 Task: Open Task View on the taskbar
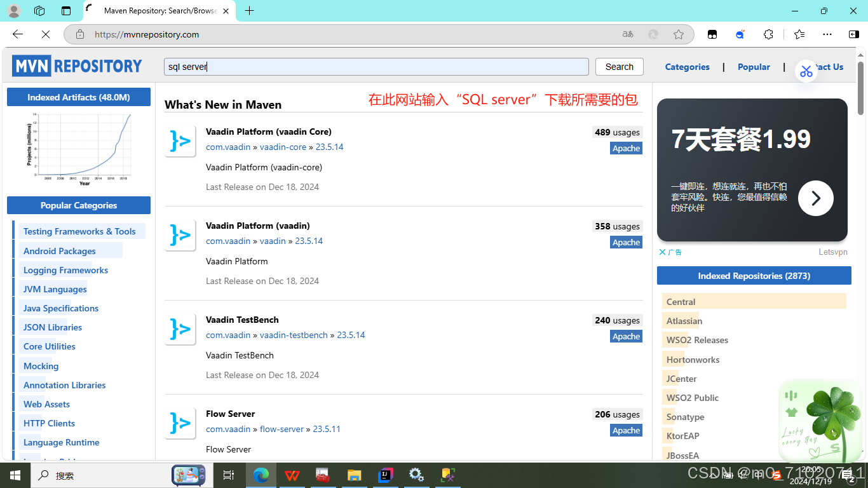point(229,475)
